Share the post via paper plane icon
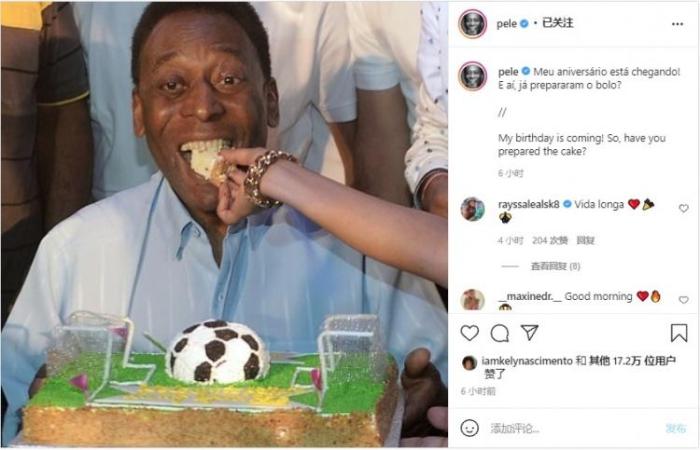This screenshot has width=700, height=450. [x=530, y=333]
